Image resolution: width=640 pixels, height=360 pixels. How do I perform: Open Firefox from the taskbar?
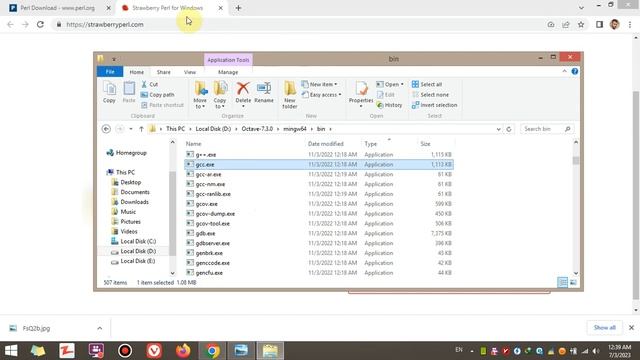[183, 351]
